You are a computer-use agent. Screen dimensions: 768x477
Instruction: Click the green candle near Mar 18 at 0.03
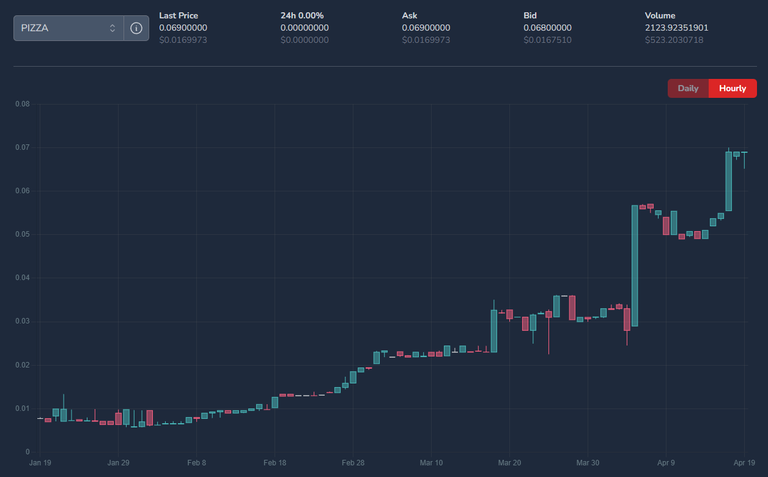coord(494,331)
